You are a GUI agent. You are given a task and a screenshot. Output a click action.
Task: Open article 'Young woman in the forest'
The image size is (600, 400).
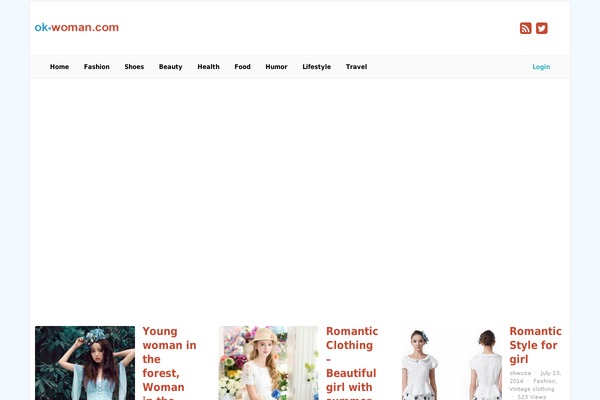tap(170, 362)
